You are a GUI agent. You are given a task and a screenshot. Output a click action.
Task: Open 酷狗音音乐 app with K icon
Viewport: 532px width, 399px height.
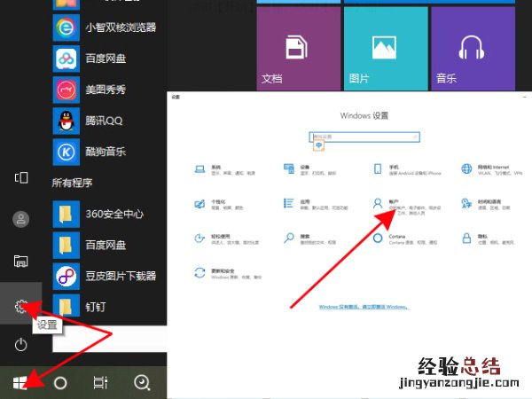point(90,152)
